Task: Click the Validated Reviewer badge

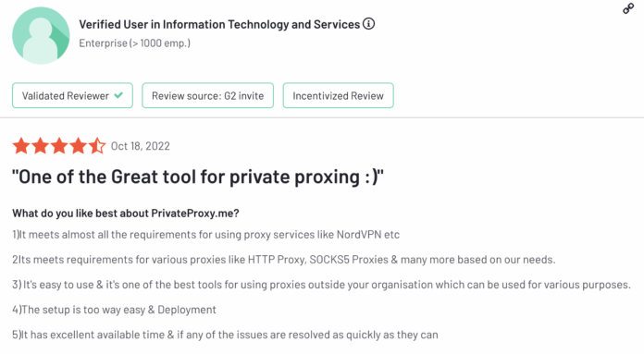Action: point(72,95)
